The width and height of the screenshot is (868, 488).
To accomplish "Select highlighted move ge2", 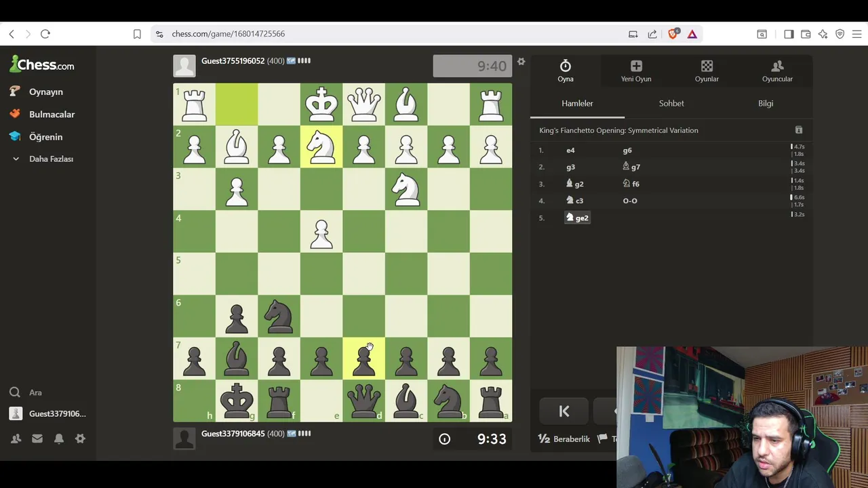I will [578, 218].
